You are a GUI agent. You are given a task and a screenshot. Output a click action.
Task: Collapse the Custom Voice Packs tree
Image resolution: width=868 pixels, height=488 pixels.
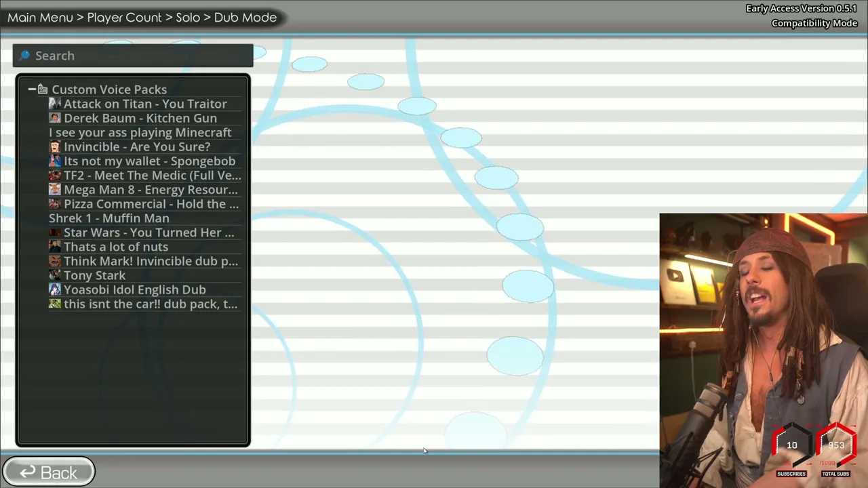click(32, 89)
